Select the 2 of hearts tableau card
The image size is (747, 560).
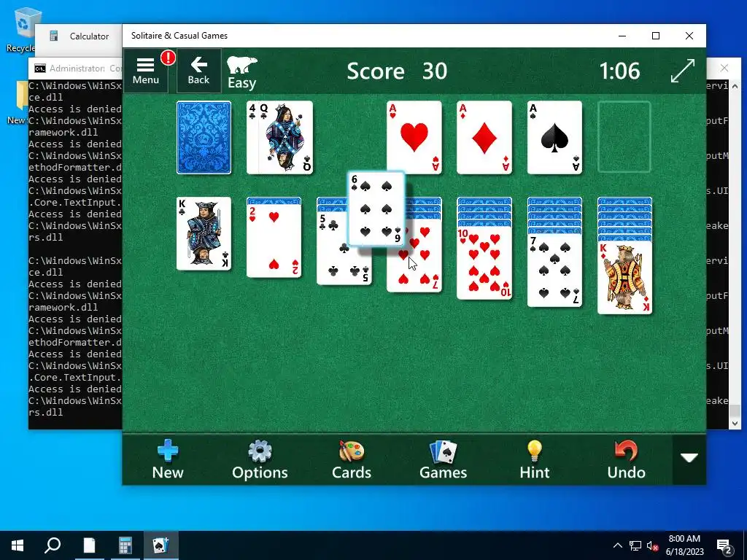pos(274,241)
